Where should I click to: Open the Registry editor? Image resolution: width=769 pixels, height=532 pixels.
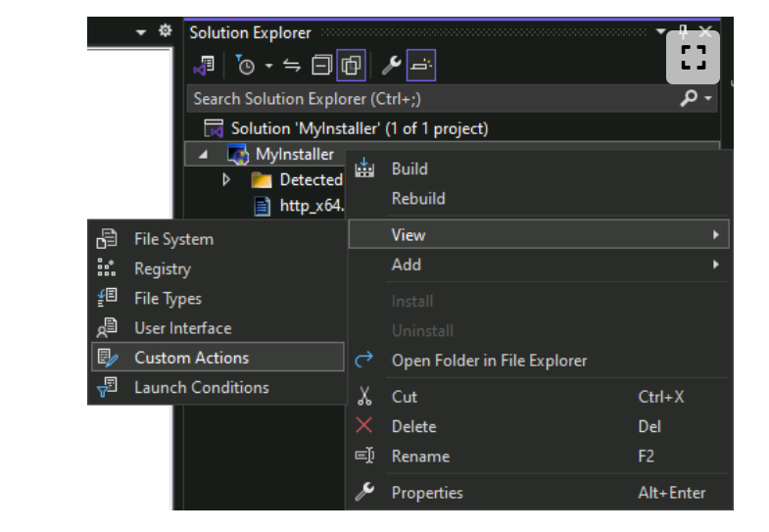point(217,268)
